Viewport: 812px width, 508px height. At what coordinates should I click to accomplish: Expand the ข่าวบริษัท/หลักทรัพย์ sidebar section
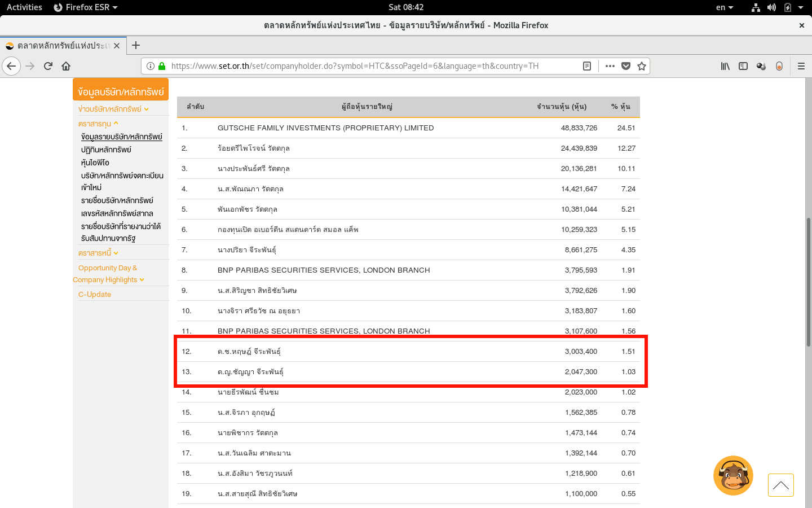click(113, 109)
